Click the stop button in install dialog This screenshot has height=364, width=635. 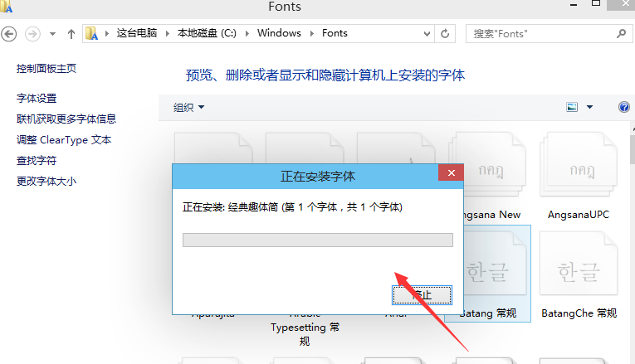[423, 294]
